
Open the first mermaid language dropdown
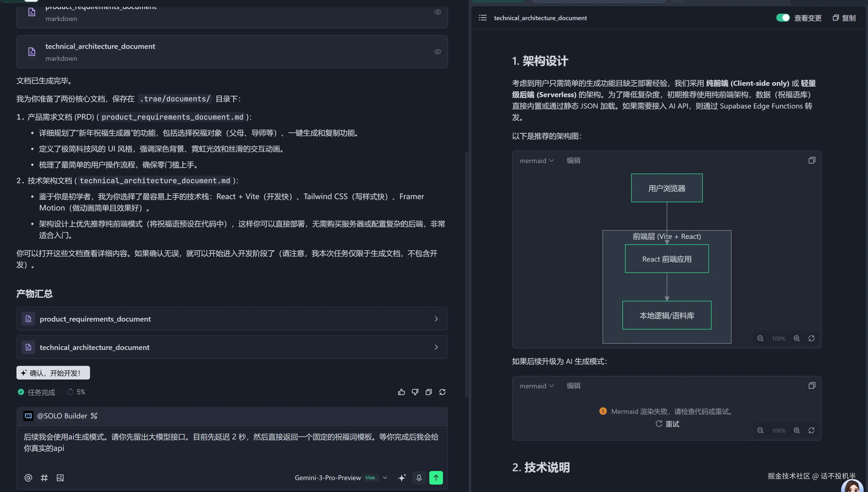point(536,160)
